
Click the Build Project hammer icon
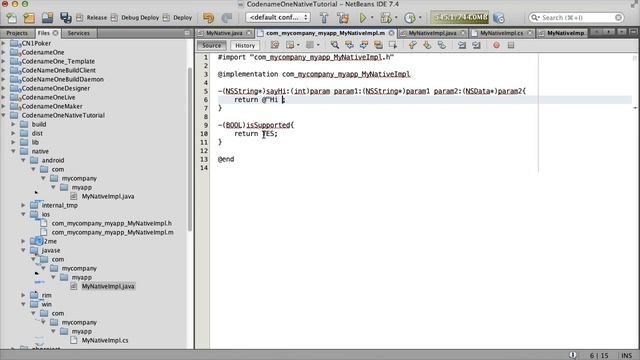coord(324,18)
